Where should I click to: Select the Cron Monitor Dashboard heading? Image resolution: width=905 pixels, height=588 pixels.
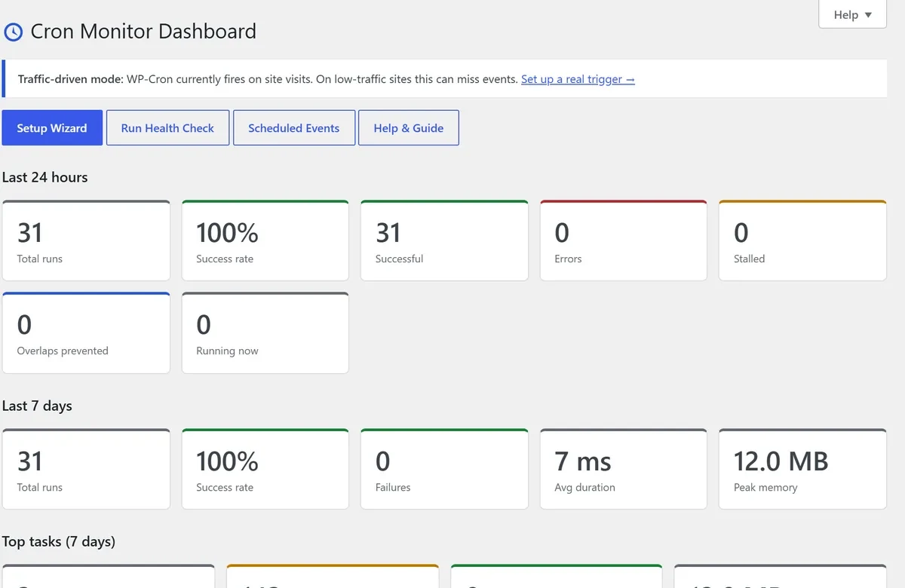[x=143, y=32]
